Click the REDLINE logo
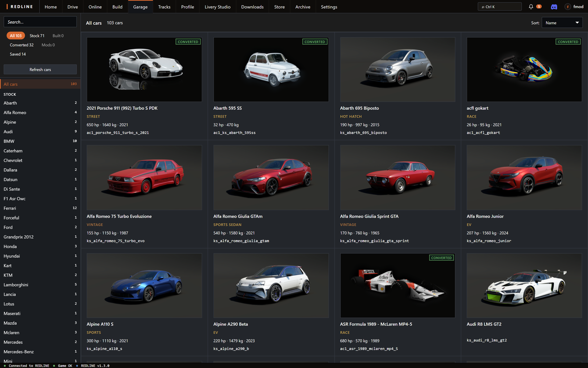Viewport: 588px width, 368px height. point(20,7)
